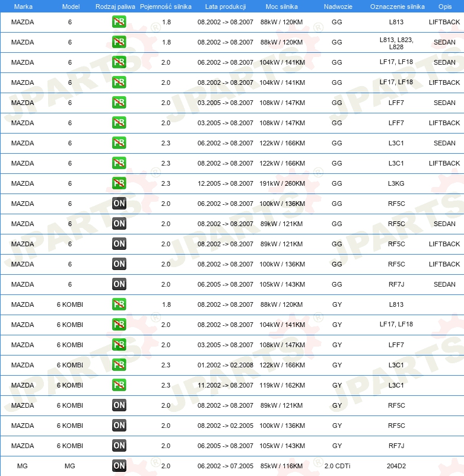Screen dimensions: 464x476
Task: Select the petrol icon in Mazda 6 104kW SEDAN row
Action: pos(119,62)
